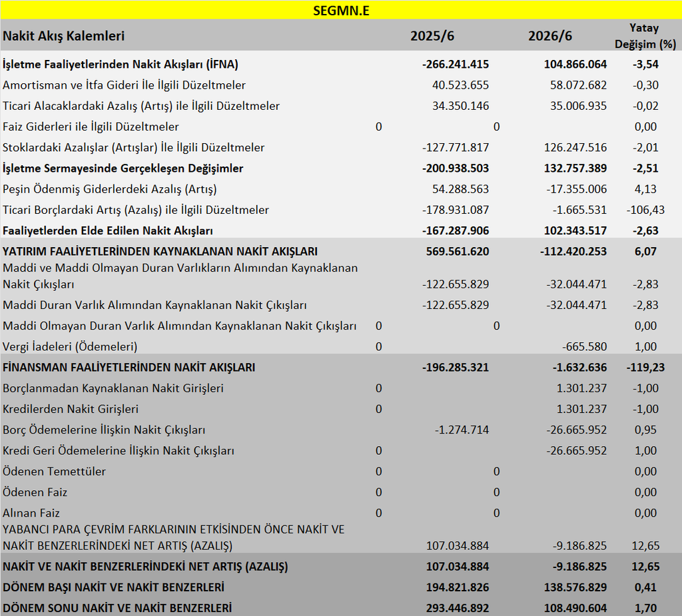
Task: Select FİNANSMAN FAALİYETLERİNDEN NAKİT AKIŞLARI label
Action: click(129, 368)
